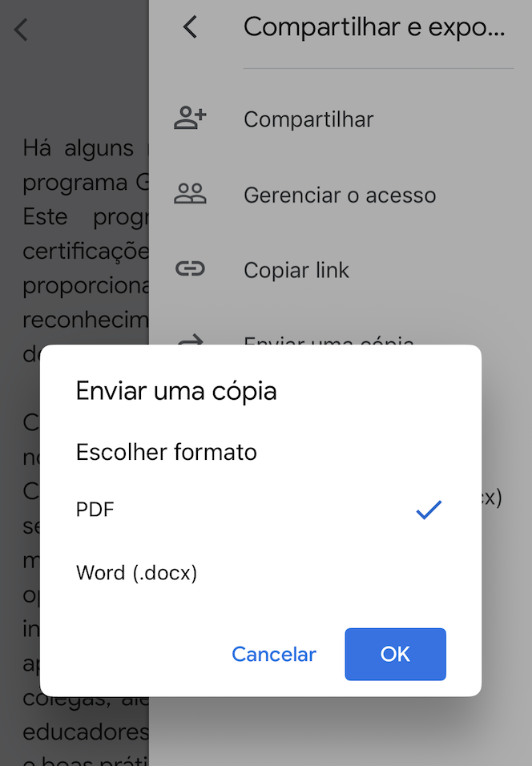Tap the 'Enviar uma cópia' dialog heading
This screenshot has height=766, width=532.
[176, 391]
